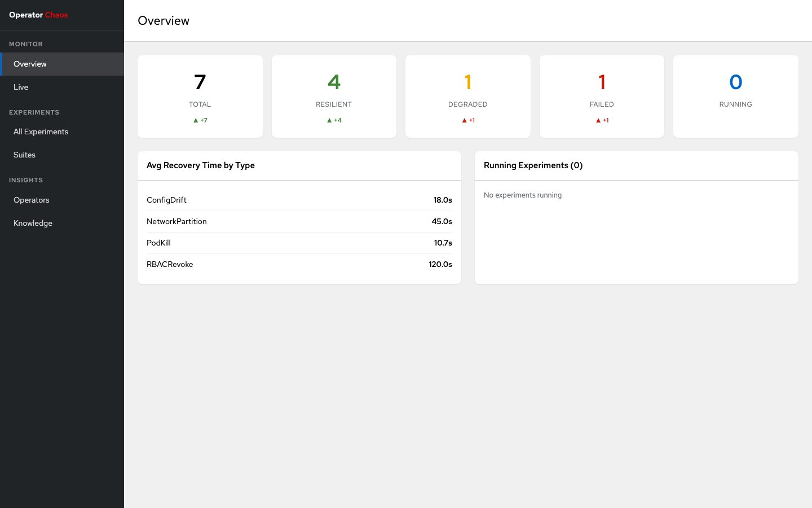Click the Total experiments card
The image size is (812, 508).
[x=200, y=96]
